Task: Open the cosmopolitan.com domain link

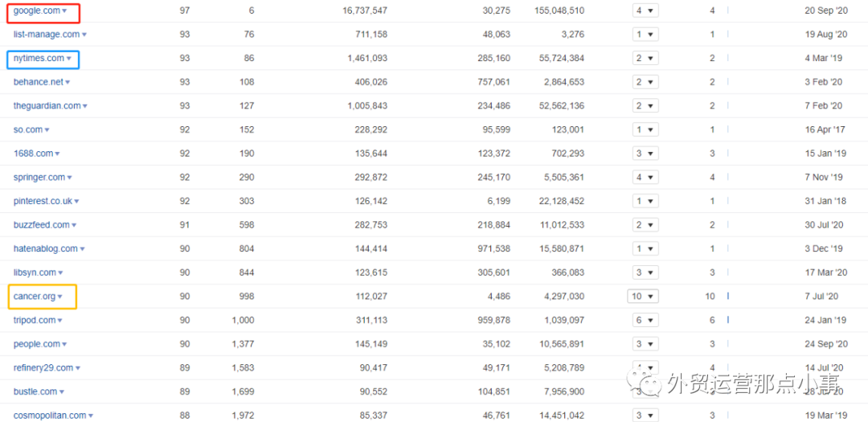Action: tap(50, 416)
